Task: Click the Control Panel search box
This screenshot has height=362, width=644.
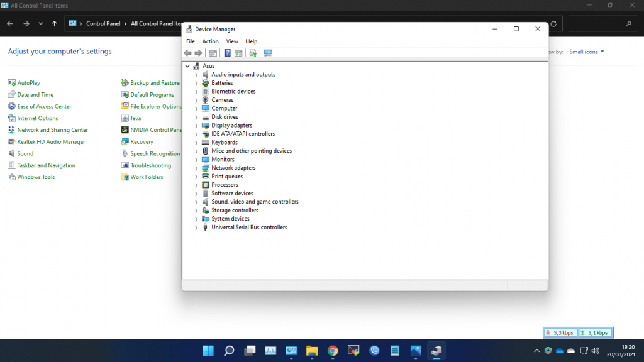Action: point(597,24)
